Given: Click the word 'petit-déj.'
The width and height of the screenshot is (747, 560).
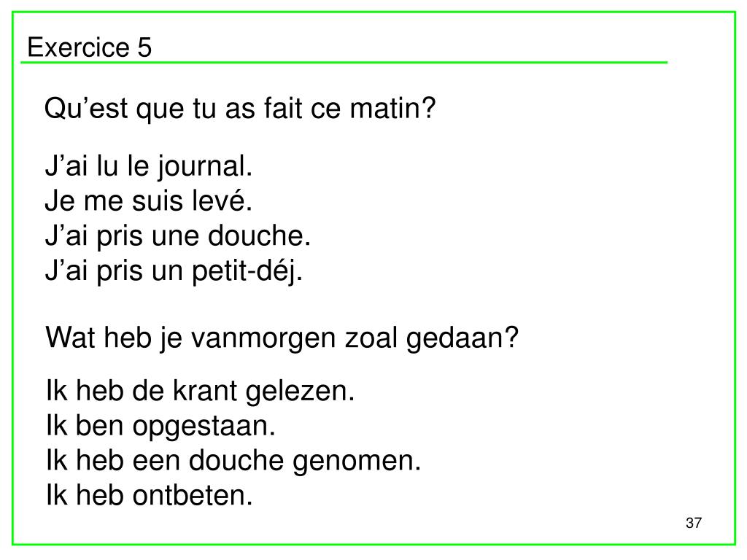Looking at the screenshot, I should point(247,272).
